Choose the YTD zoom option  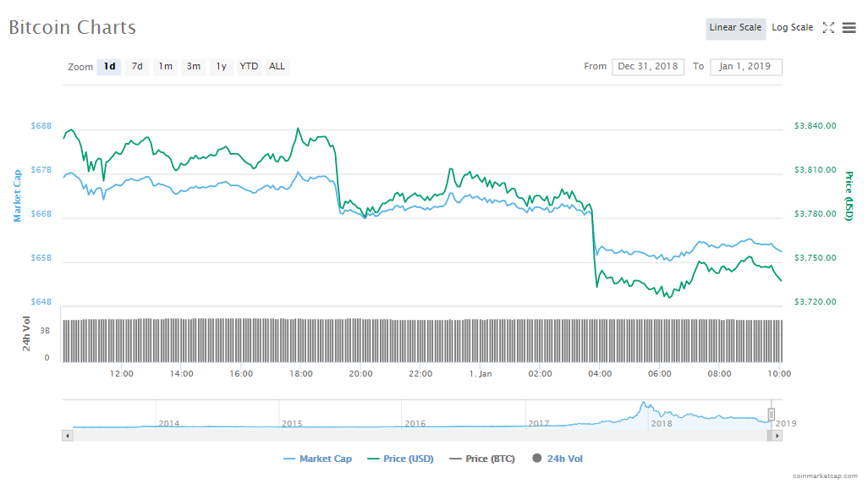(249, 67)
